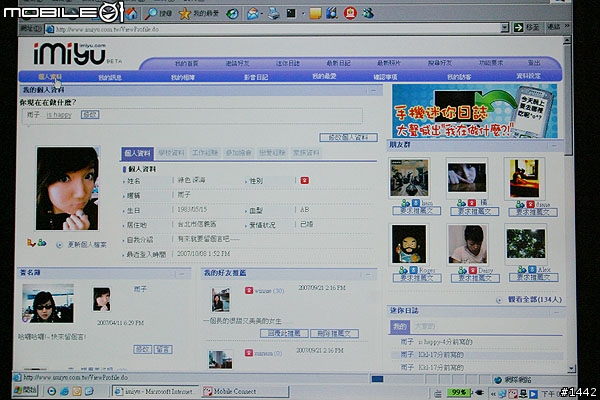Click the imiyu logo at top left
This screenshot has height=400, width=600.
coord(70,54)
